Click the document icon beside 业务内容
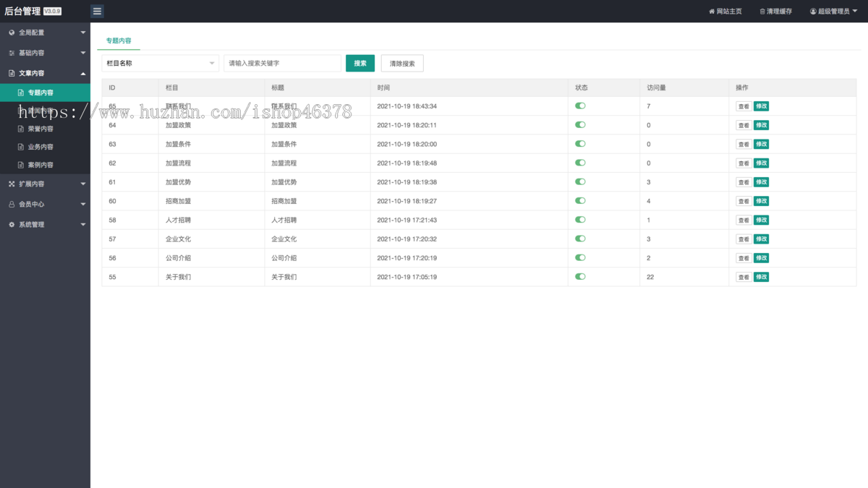 pyautogui.click(x=21, y=147)
